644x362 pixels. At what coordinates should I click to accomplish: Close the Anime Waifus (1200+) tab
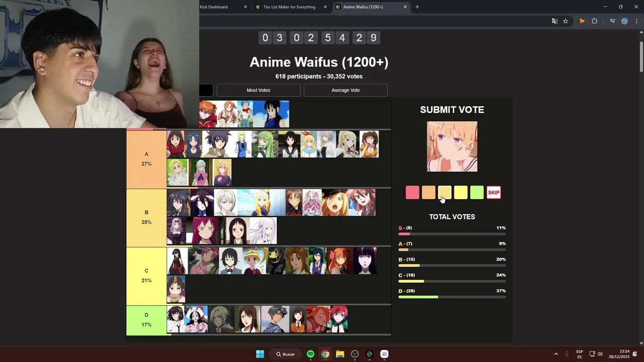pyautogui.click(x=405, y=7)
